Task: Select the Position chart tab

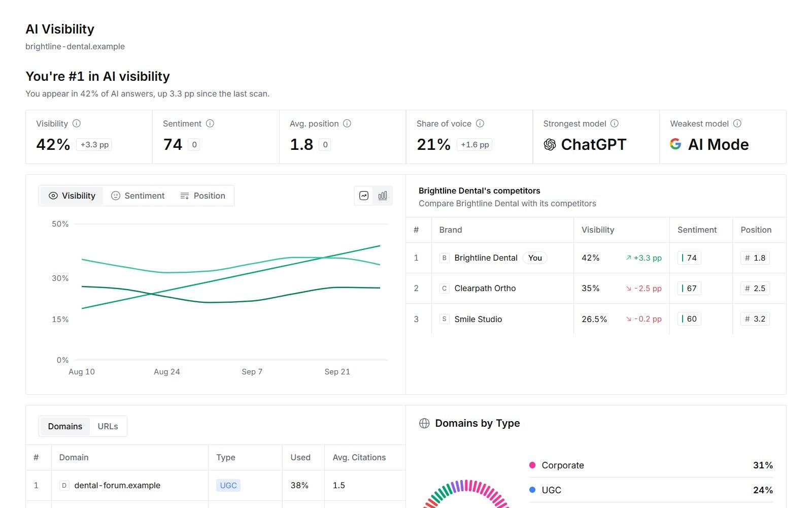Action: click(202, 196)
